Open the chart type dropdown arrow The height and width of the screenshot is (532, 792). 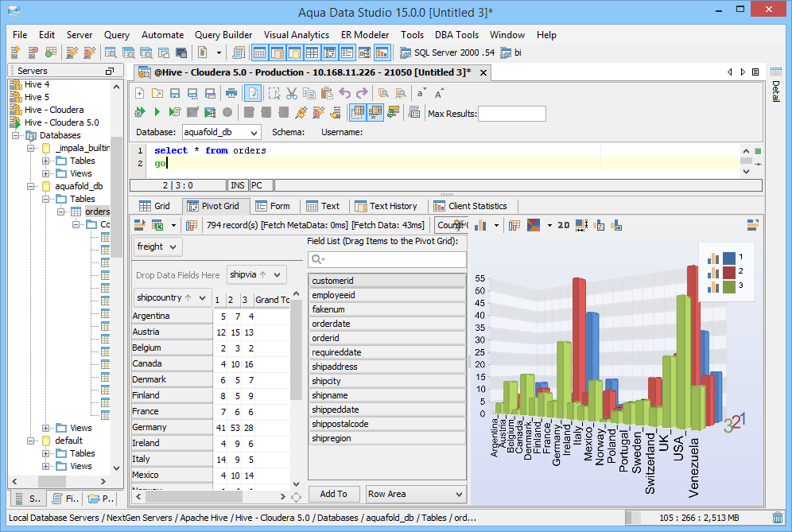pyautogui.click(x=496, y=225)
